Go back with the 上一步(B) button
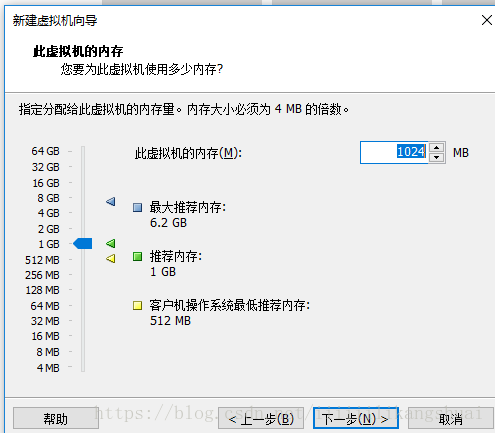The height and width of the screenshot is (433, 495). (261, 418)
